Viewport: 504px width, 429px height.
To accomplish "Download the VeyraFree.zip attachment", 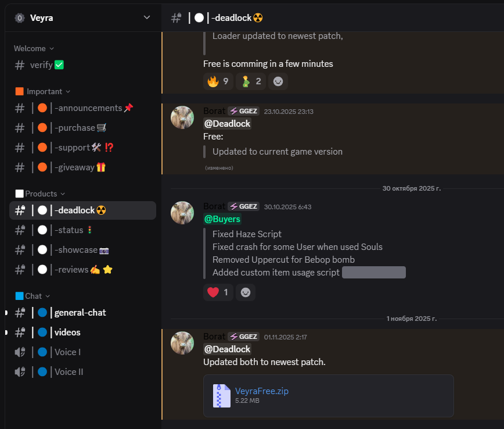I will (262, 391).
